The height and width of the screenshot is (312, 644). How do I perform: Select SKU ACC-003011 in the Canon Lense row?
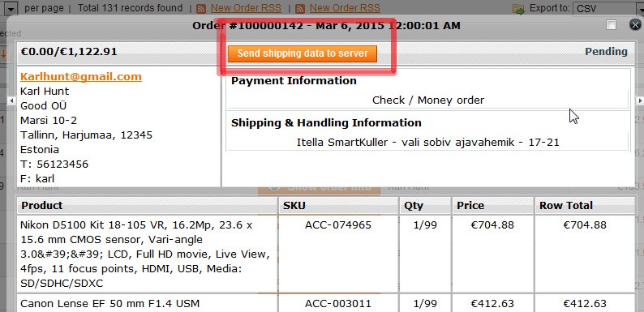point(338,304)
